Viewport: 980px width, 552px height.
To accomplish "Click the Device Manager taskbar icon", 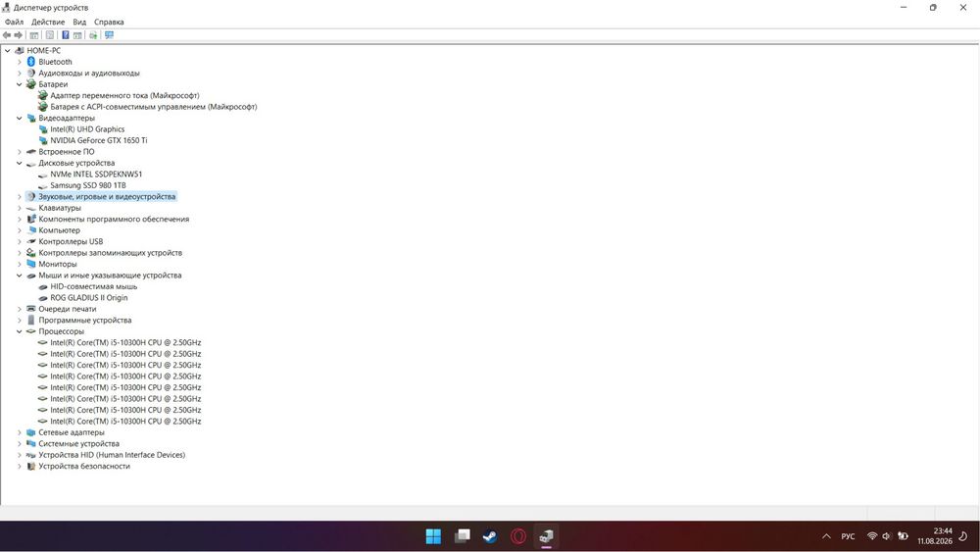I will (546, 536).
